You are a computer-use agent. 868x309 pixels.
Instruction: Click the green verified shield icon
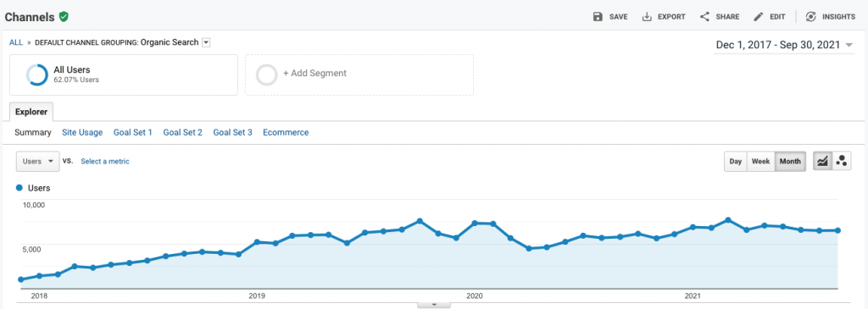64,17
